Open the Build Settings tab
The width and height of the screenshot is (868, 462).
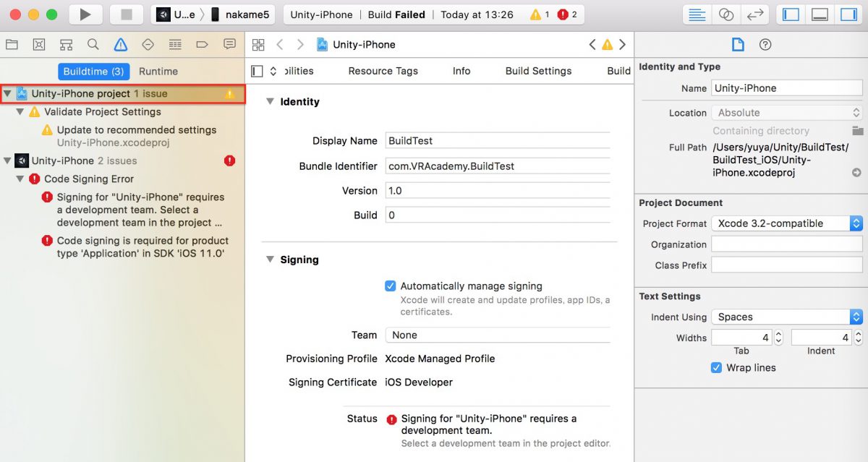tap(538, 71)
